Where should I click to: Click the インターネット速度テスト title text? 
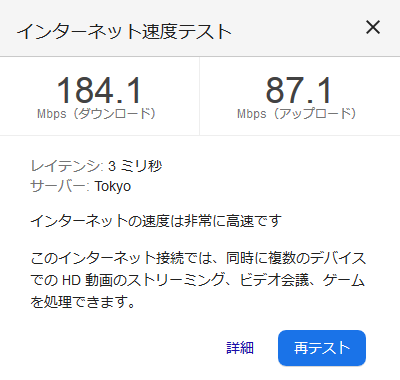(x=124, y=32)
